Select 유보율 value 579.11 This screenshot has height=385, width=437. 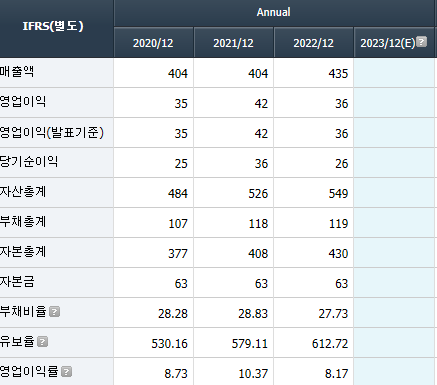coord(250,344)
